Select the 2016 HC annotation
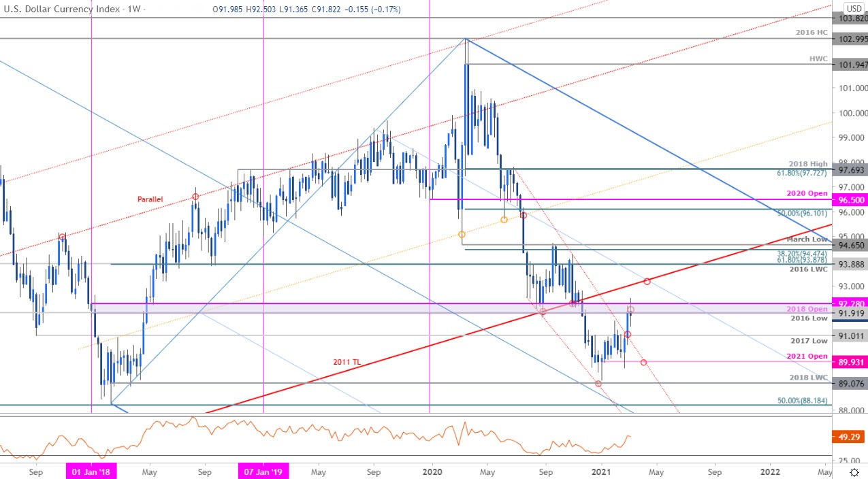Screen dimensions: 868x479 pyautogui.click(x=811, y=33)
